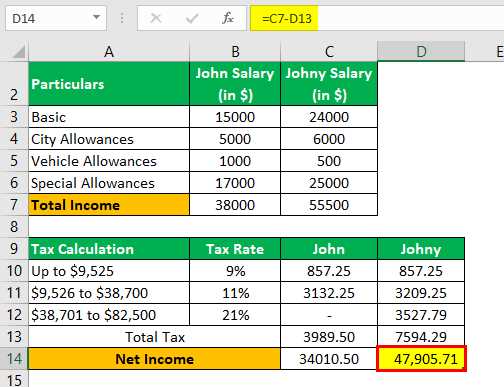Select cell with value 5000
Viewport: 504px width, 387px height.
click(235, 139)
